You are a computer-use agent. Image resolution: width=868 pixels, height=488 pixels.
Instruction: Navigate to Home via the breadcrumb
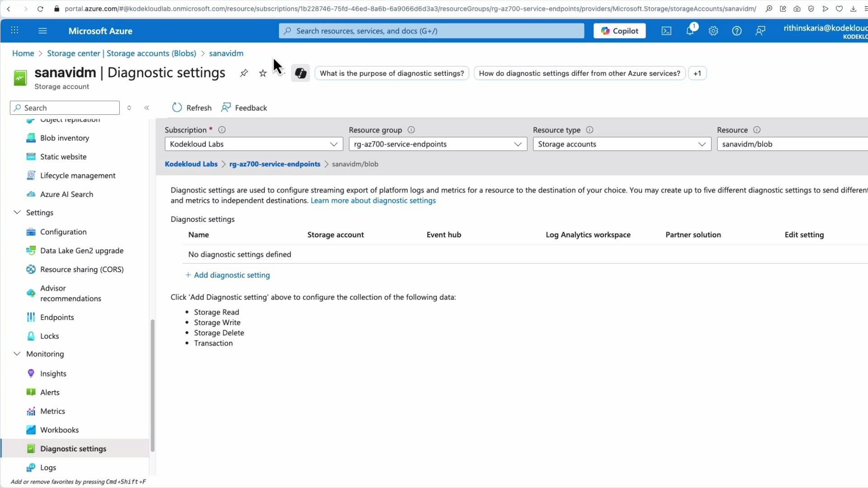pyautogui.click(x=23, y=53)
